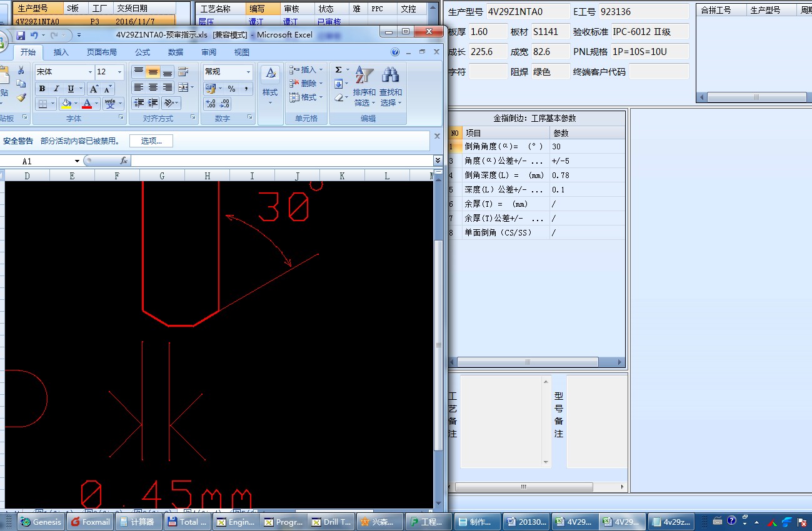Apply accounting number format
The width and height of the screenshot is (812, 531).
click(x=210, y=89)
